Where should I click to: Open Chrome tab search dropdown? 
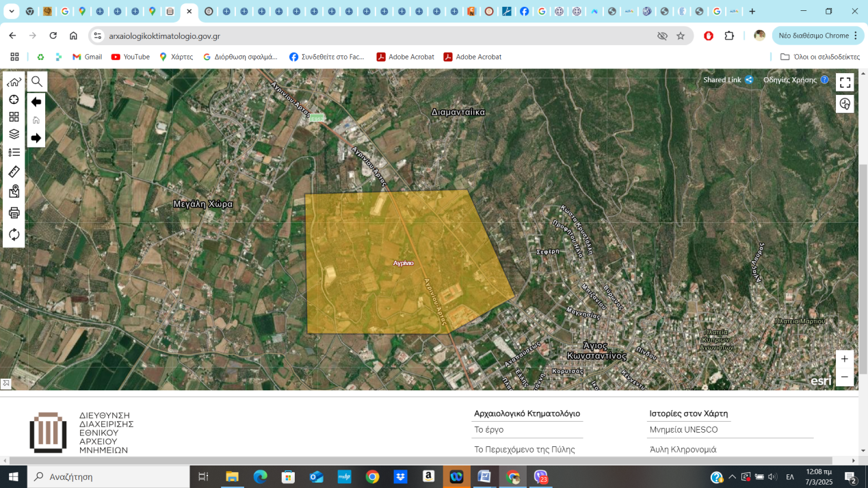click(12, 12)
